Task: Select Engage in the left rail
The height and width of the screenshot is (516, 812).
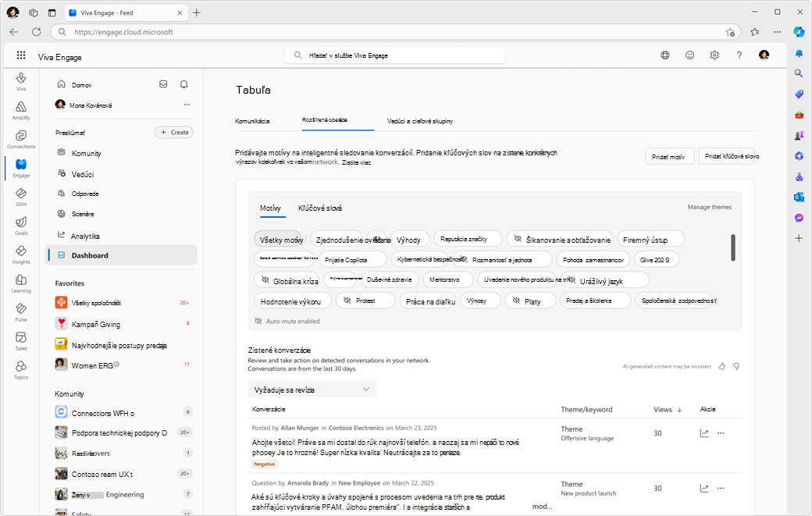Action: [21, 168]
